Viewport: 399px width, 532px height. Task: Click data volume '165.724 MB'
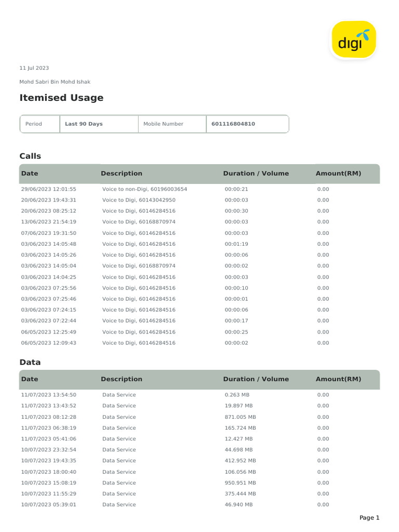pos(240,428)
